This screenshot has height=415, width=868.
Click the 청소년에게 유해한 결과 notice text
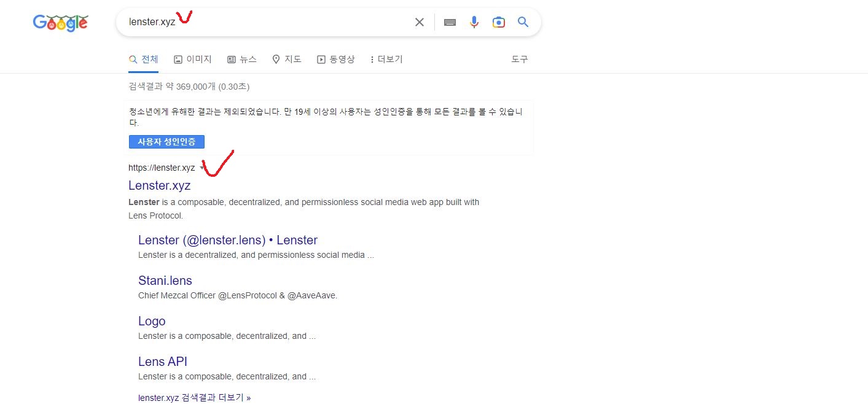tap(326, 117)
